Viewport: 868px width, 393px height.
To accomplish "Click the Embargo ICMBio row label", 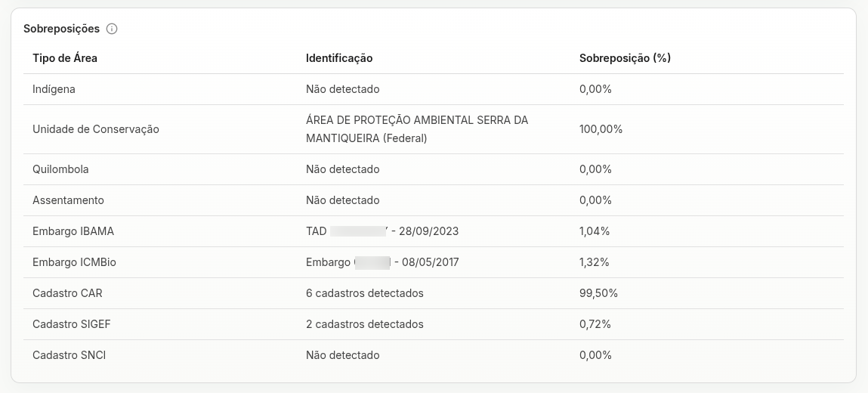I will pos(74,261).
